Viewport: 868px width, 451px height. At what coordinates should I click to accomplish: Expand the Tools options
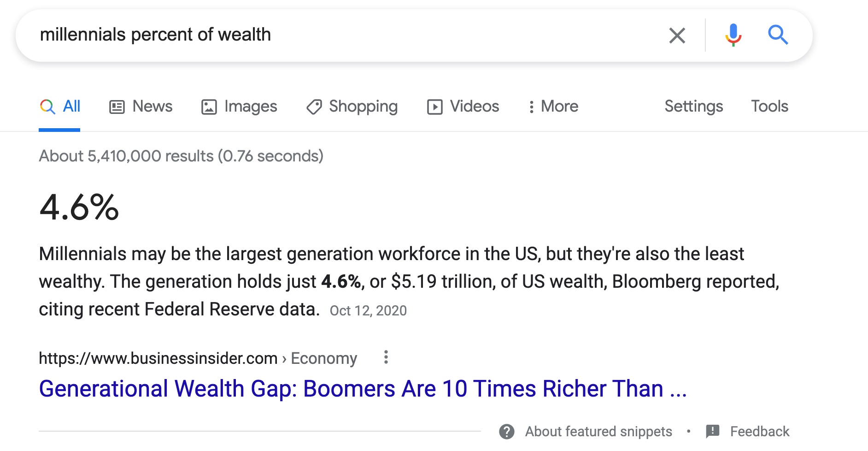coord(769,107)
